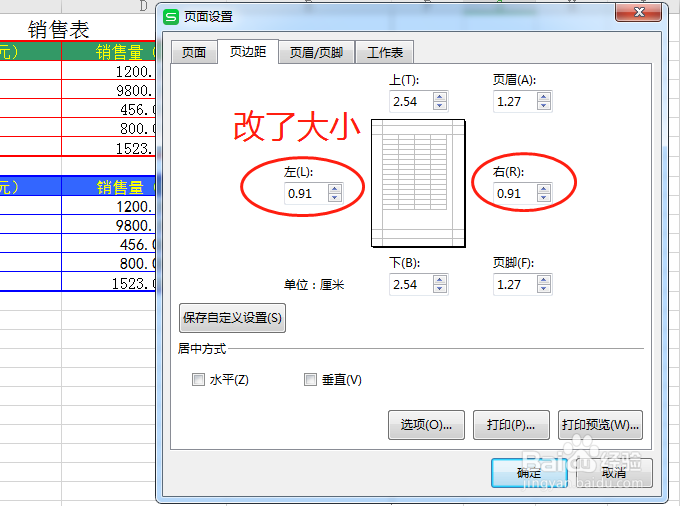Select blue 销售量 header cell in spreadsheet
Image resolution: width=680 pixels, height=506 pixels.
click(108, 187)
